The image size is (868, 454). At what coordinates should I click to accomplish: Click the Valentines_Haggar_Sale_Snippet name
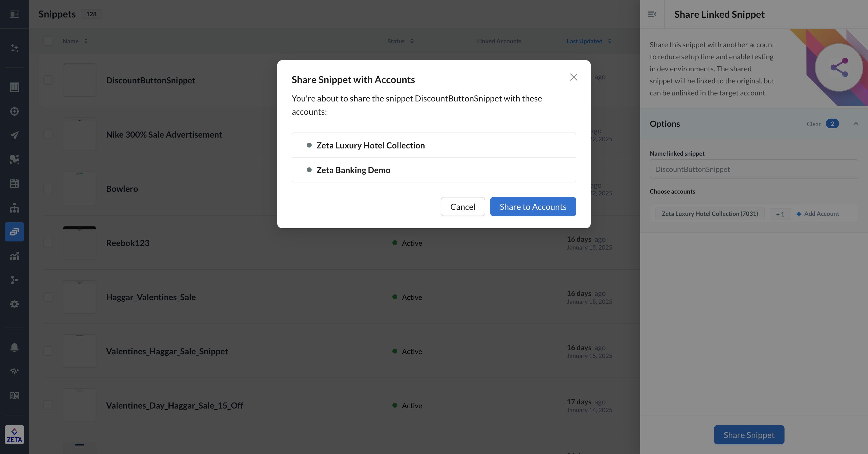coord(167,351)
